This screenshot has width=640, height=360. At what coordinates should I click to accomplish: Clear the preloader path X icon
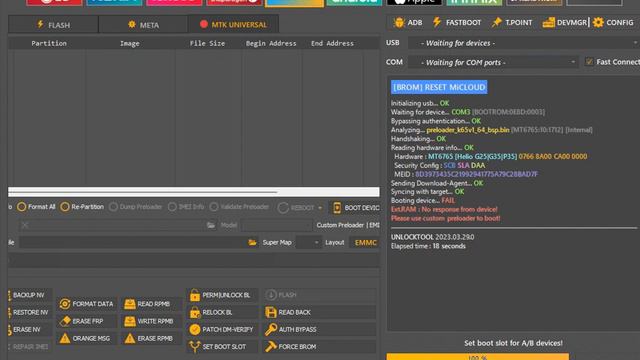(x=25, y=225)
